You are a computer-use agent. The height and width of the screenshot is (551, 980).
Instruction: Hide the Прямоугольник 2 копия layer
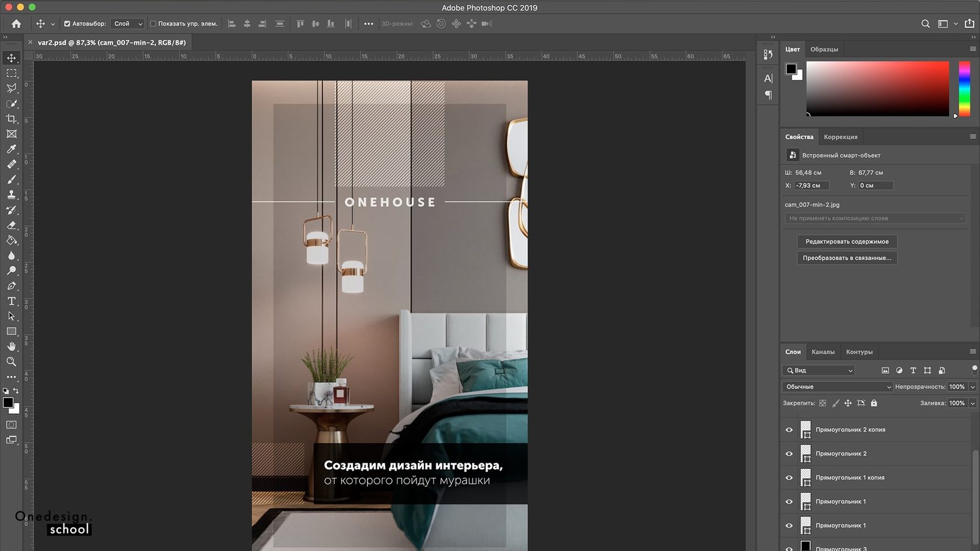click(789, 430)
